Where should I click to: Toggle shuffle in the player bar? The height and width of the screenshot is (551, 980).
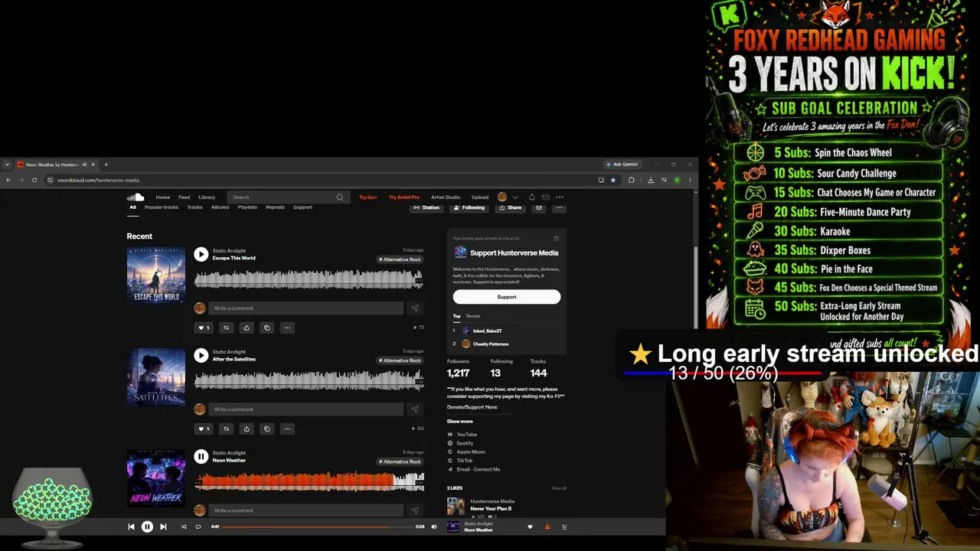[x=183, y=527]
